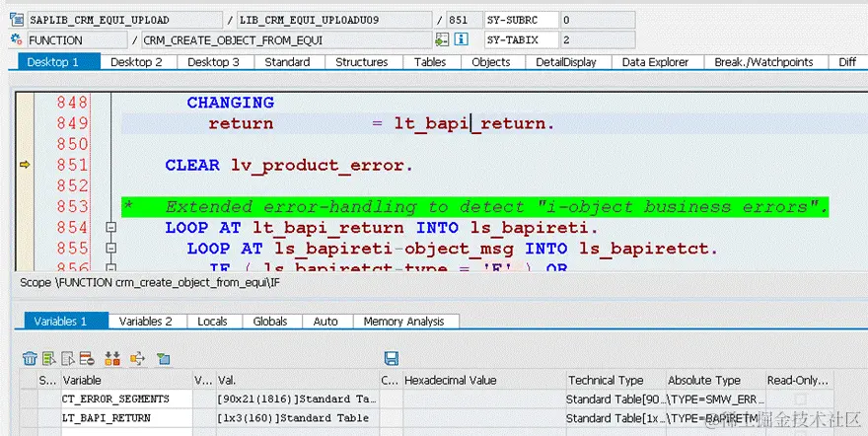Click the Hexadecimal Value column header

click(484, 380)
